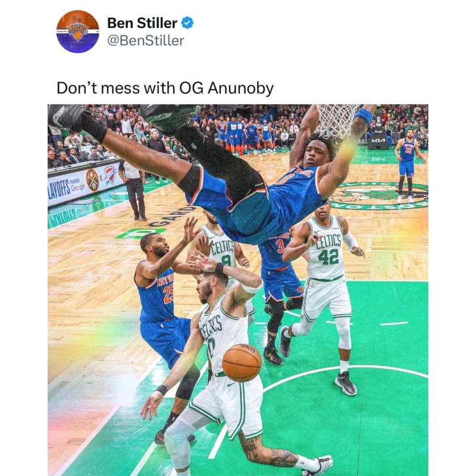Click the referee standing near the sideline
476x476 pixels.
(x=133, y=190)
